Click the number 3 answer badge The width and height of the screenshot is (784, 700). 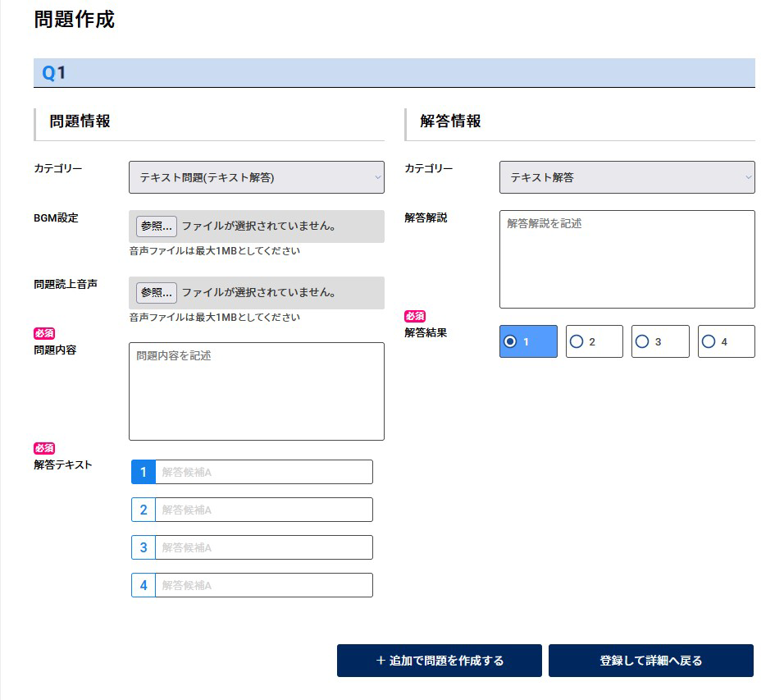(x=144, y=547)
